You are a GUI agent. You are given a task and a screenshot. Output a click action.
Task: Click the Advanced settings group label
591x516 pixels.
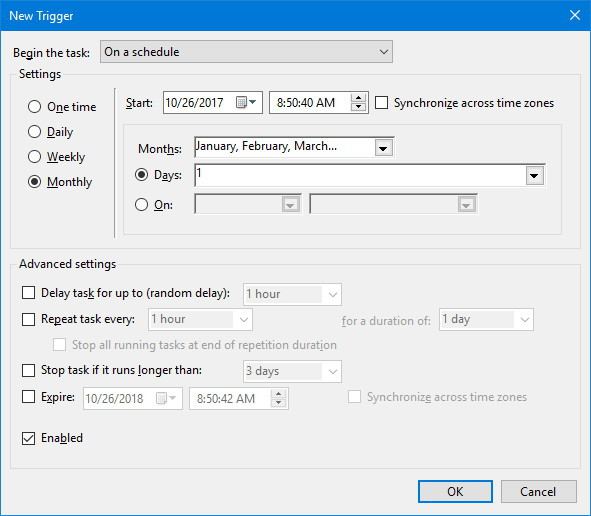pyautogui.click(x=67, y=264)
